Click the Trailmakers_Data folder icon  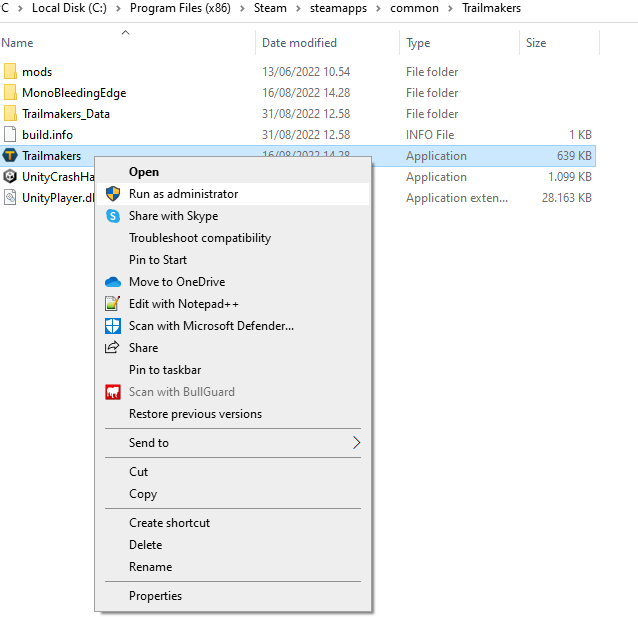(10, 114)
